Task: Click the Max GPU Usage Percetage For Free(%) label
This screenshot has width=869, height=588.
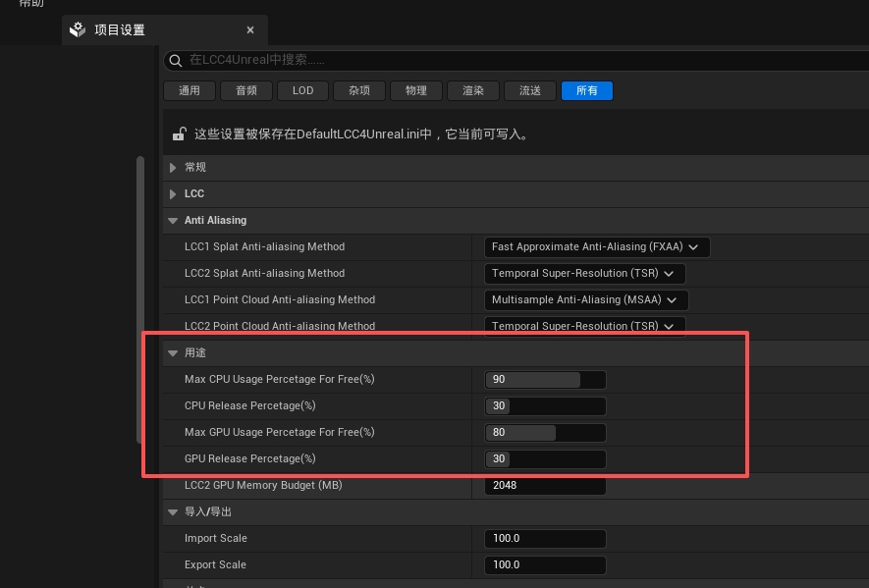Action: [279, 433]
